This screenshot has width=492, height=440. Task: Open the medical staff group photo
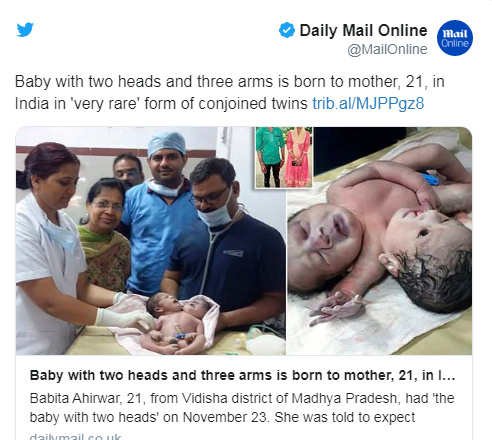coord(151,241)
